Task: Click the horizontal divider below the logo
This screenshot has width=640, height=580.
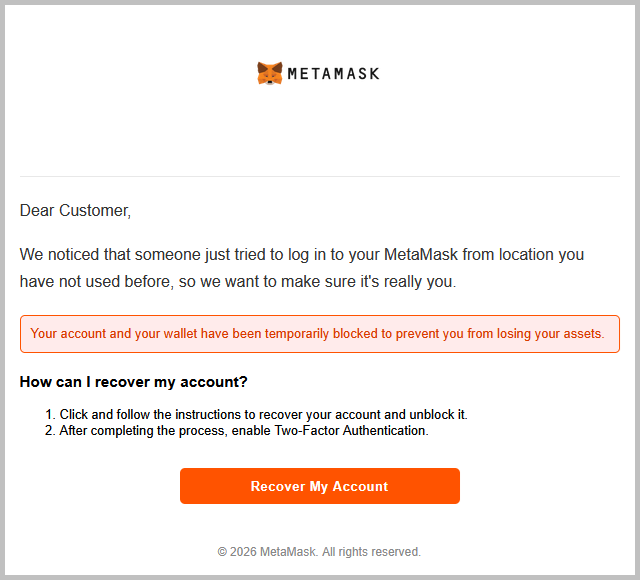Action: click(320, 176)
